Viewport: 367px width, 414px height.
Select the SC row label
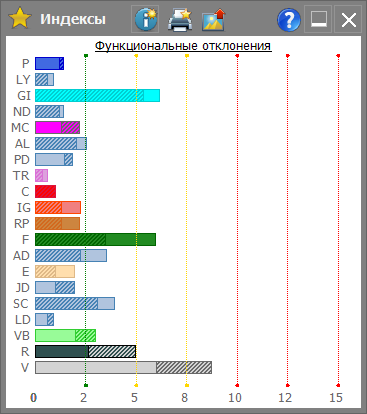point(21,303)
